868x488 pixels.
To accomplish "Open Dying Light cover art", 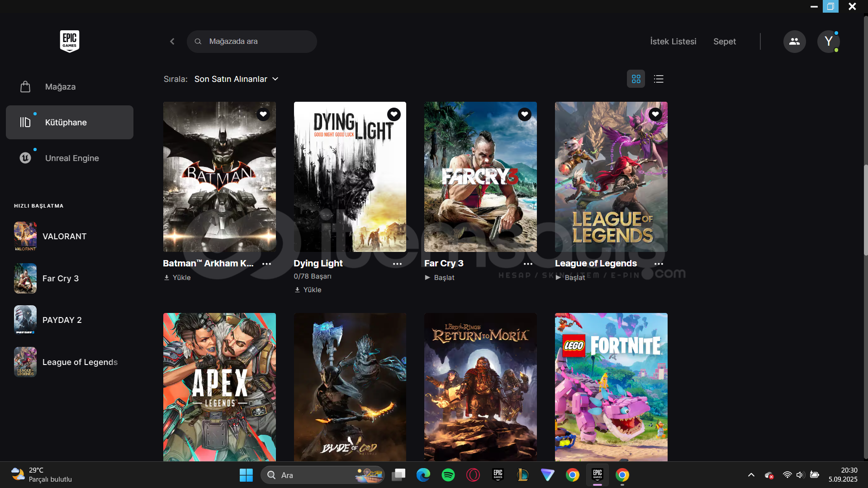I will coord(350,177).
